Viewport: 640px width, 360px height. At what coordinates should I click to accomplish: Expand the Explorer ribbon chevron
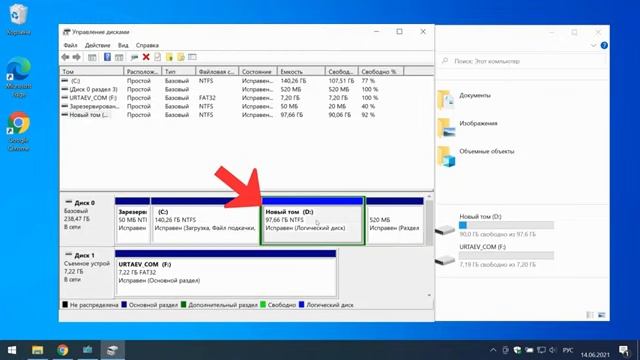point(593,45)
